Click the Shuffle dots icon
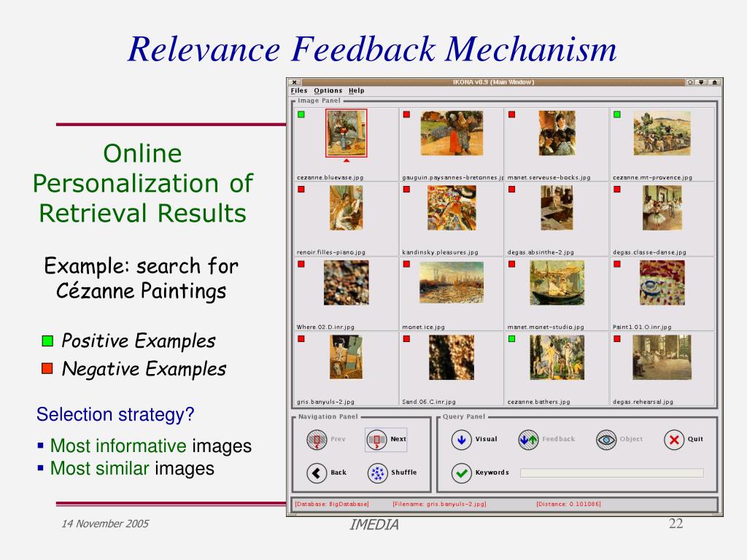Screen dimensions: 747x560 [x=377, y=472]
